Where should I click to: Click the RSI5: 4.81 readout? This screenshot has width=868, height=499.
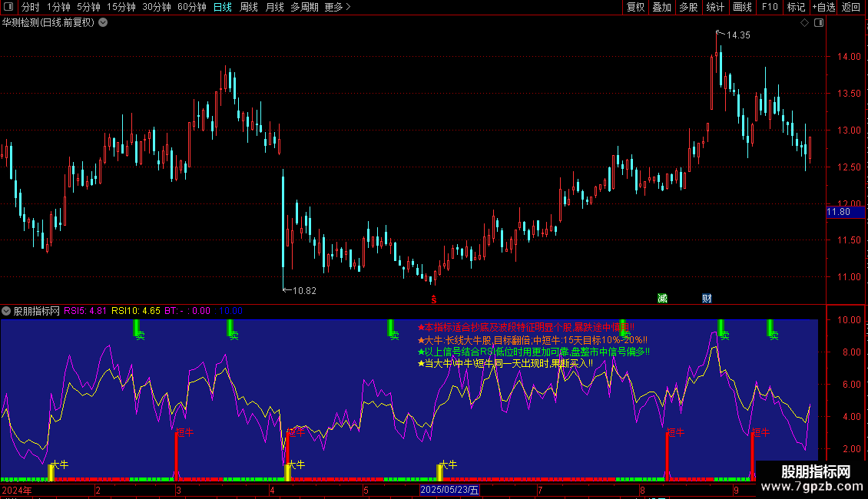(x=84, y=311)
